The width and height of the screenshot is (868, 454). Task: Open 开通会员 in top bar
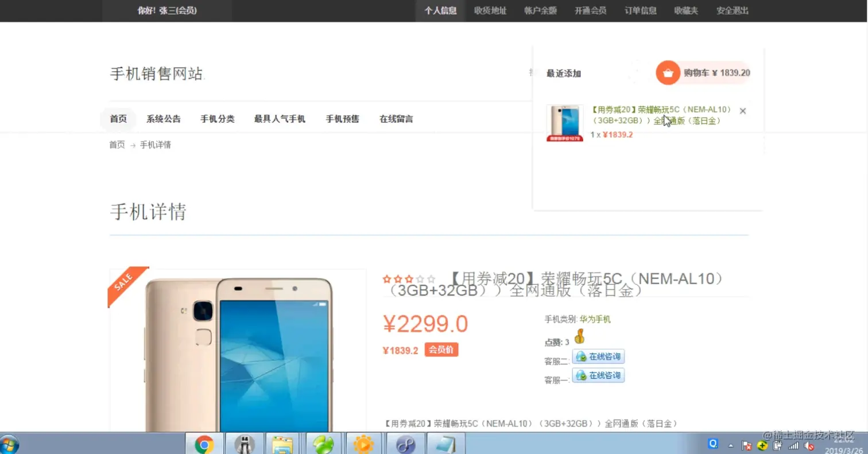click(590, 11)
